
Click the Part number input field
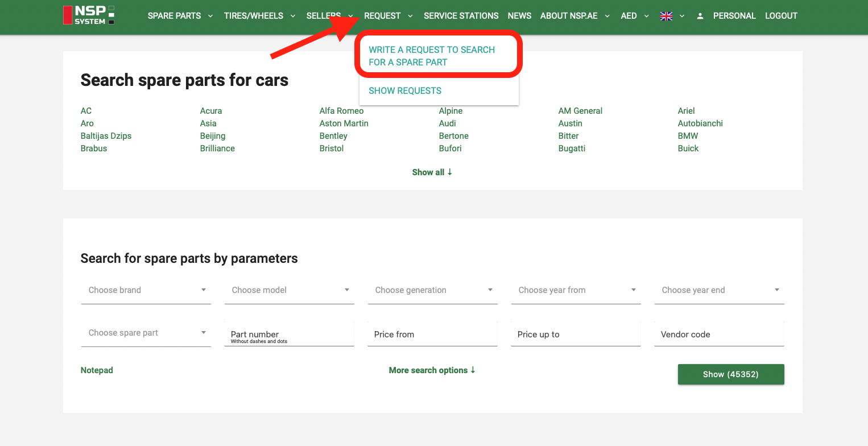point(289,334)
